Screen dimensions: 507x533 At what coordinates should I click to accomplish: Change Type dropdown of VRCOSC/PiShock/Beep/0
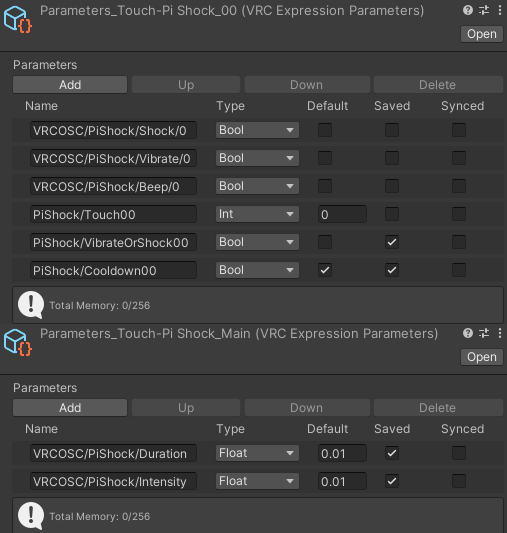point(257,186)
